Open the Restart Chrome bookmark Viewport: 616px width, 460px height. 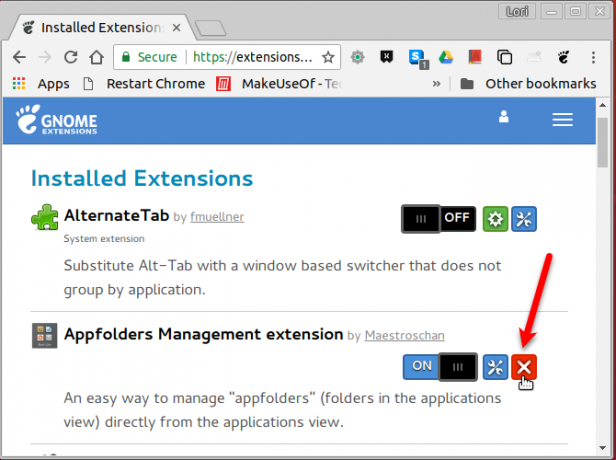point(145,84)
